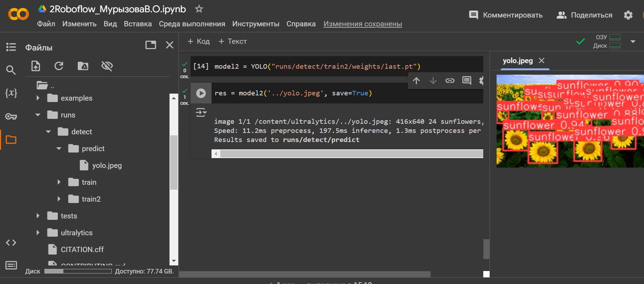The height and width of the screenshot is (284, 644).
Task: Click the Поделиться button
Action: (584, 15)
